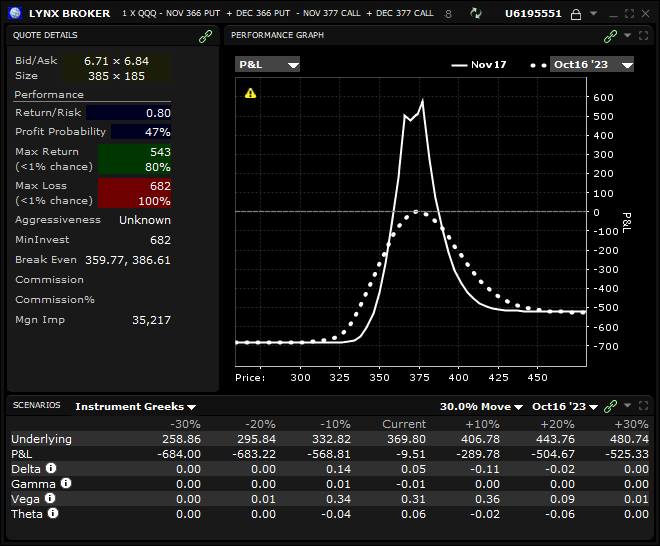Image resolution: width=660 pixels, height=546 pixels.
Task: Click the Break Even 359.77, 386.61 value
Action: pyautogui.click(x=128, y=260)
